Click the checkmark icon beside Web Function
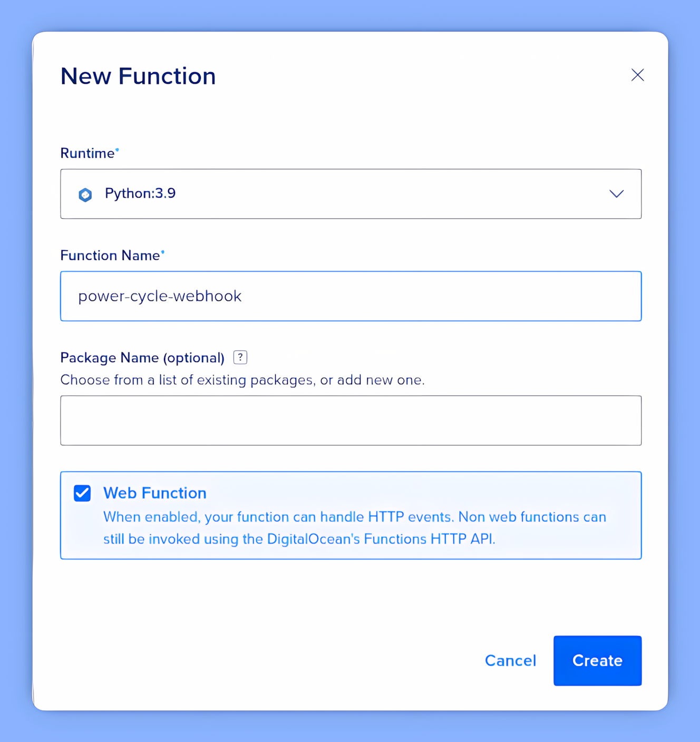Viewport: 700px width, 742px height. pyautogui.click(x=82, y=493)
